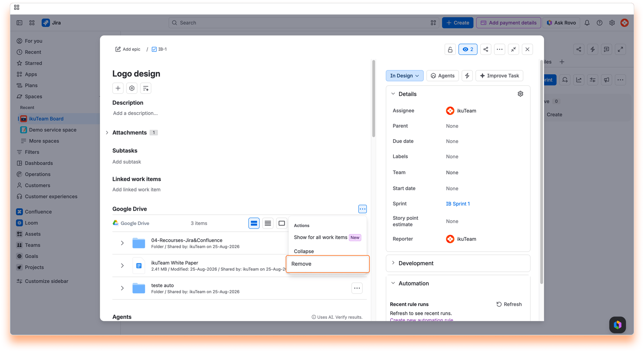Click the Create button in the header
644x352 pixels.
coord(457,23)
